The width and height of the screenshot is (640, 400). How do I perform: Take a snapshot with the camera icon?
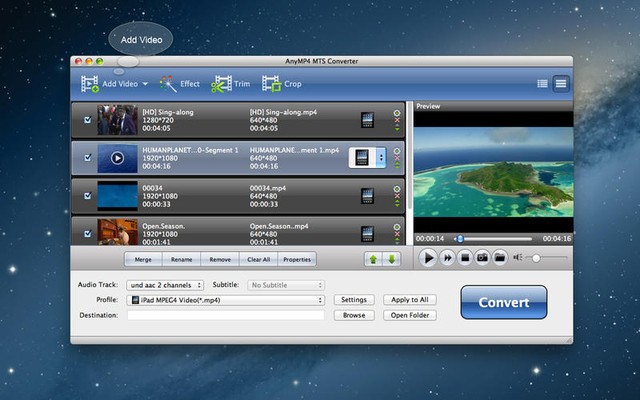point(482,257)
